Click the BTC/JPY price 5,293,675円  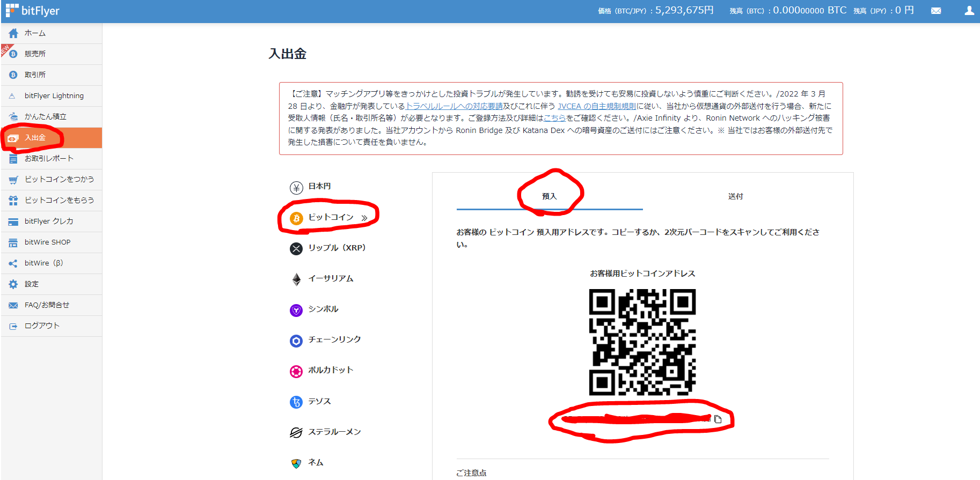click(684, 10)
